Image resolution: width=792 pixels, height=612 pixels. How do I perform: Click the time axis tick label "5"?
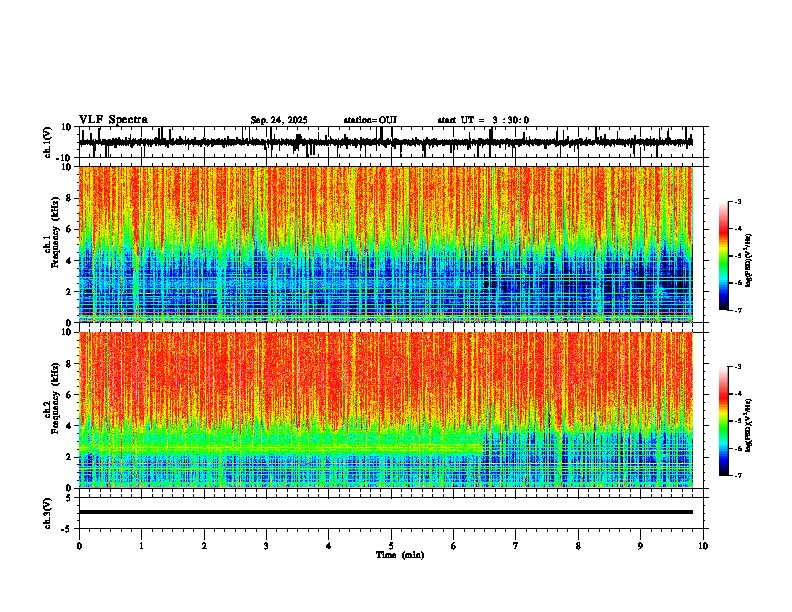(391, 546)
